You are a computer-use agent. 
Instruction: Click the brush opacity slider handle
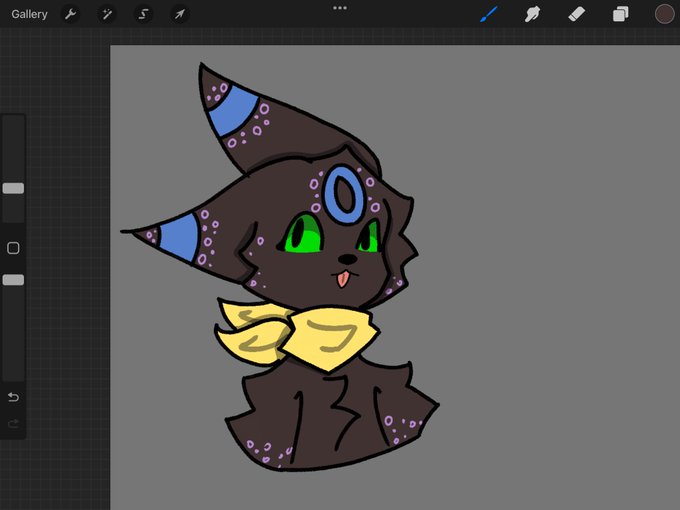[x=13, y=280]
